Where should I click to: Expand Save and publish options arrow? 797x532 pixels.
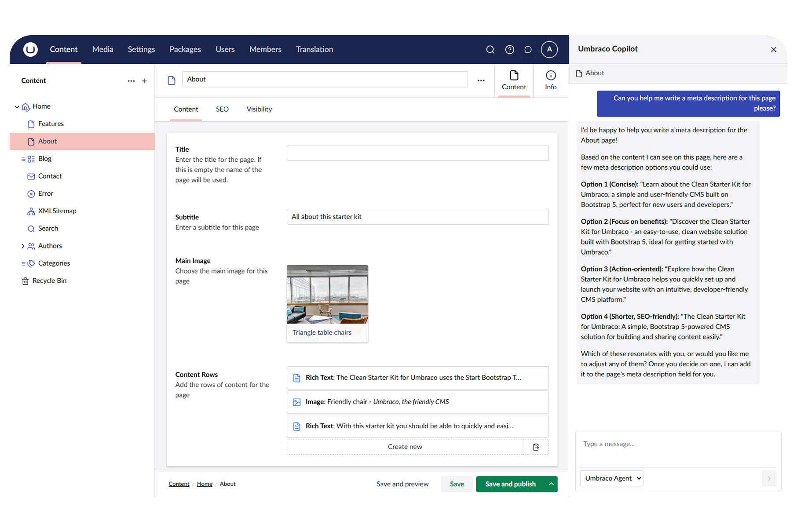551,484
